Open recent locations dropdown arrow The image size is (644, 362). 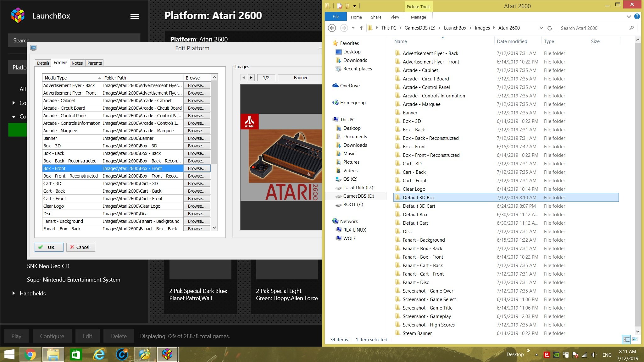(353, 28)
